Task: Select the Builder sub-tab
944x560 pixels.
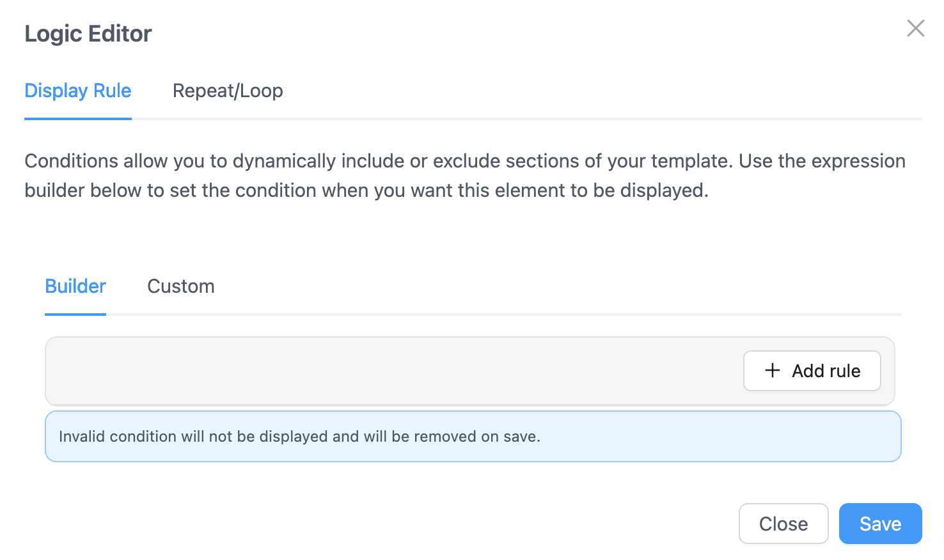Action: pyautogui.click(x=75, y=286)
